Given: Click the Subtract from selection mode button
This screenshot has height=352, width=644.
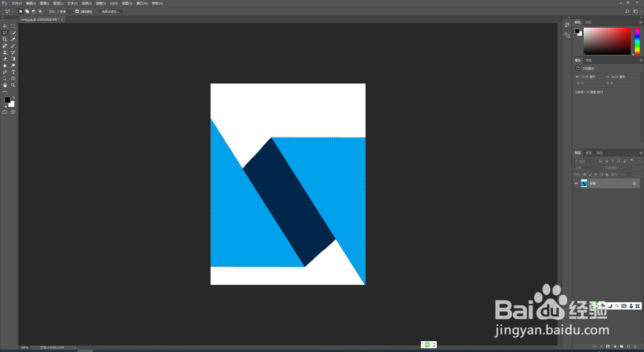Looking at the screenshot, I should (34, 11).
